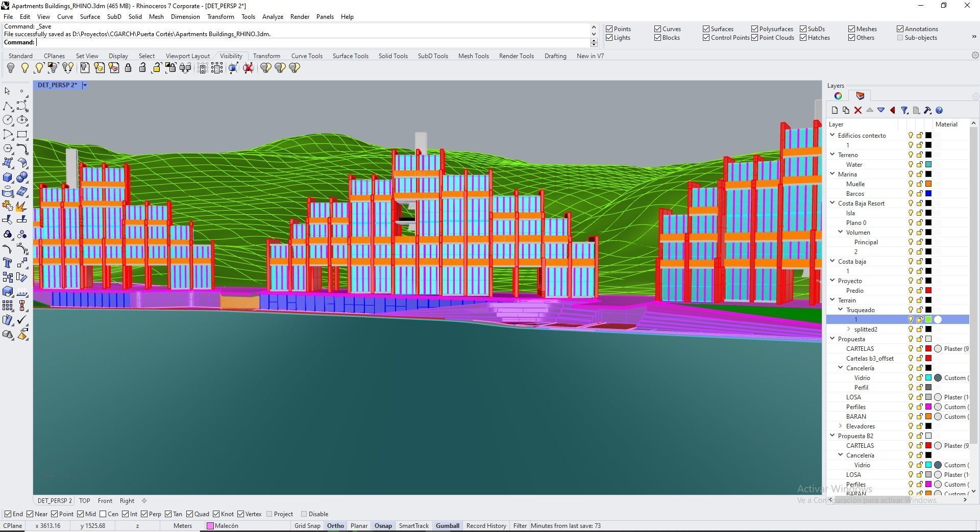Toggle Grid Snap in status bar
980x532 pixels.
click(307, 526)
